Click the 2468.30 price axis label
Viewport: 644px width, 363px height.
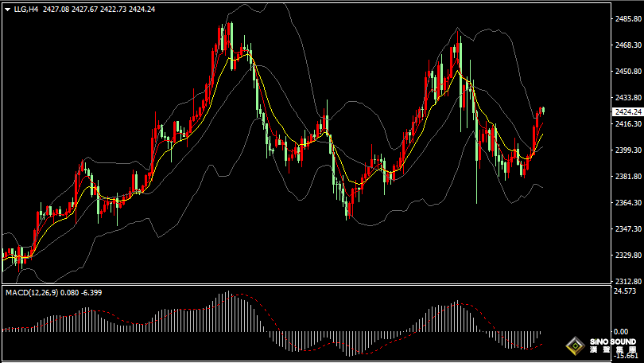click(607, 45)
